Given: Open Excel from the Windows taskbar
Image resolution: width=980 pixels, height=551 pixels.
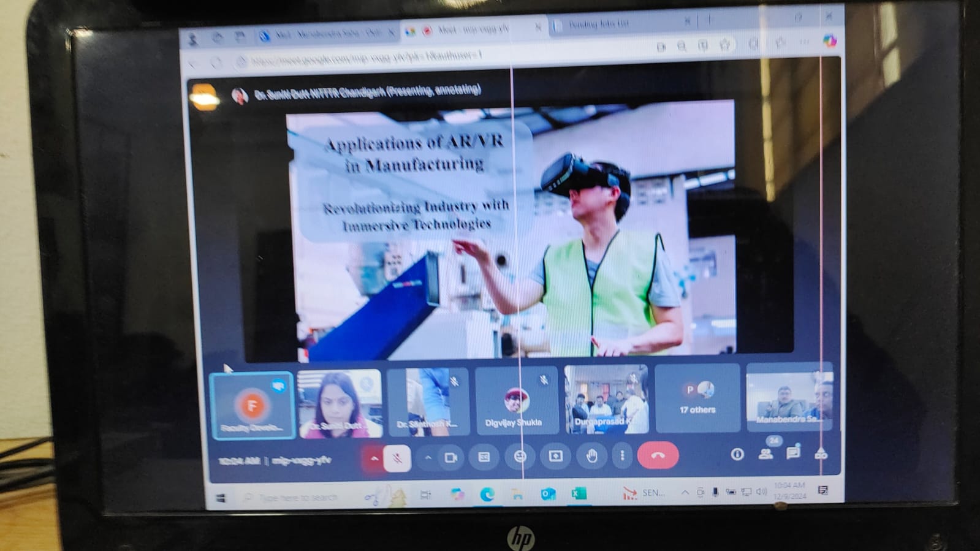Looking at the screenshot, I should tap(579, 493).
